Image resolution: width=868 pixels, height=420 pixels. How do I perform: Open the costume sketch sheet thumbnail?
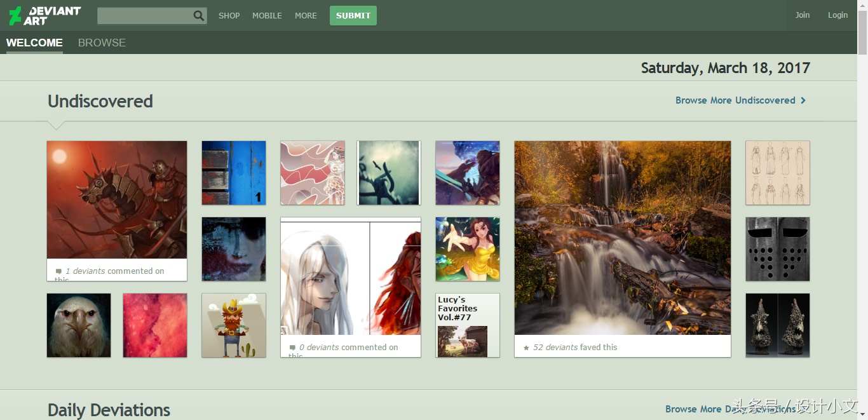pyautogui.click(x=778, y=173)
